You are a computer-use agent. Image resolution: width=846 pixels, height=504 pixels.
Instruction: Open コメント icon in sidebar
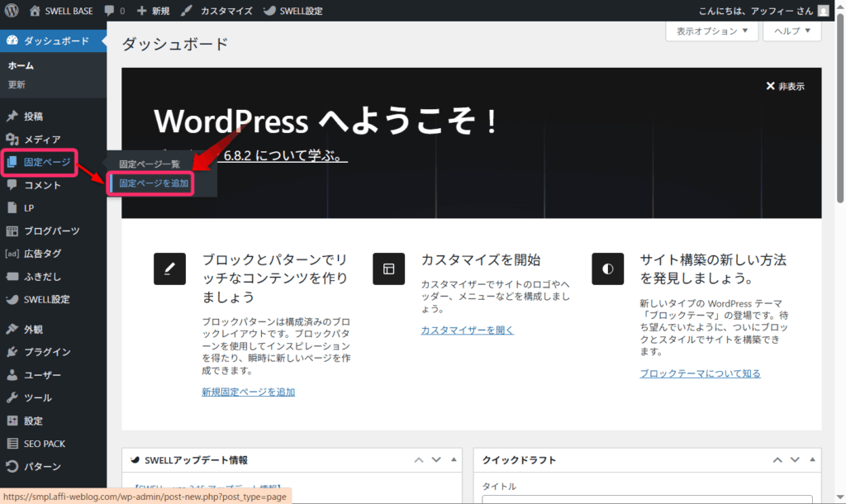tap(12, 185)
